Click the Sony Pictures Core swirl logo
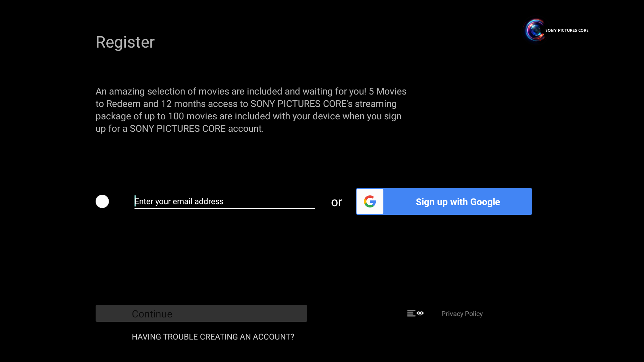Image resolution: width=644 pixels, height=362 pixels. pyautogui.click(x=535, y=30)
